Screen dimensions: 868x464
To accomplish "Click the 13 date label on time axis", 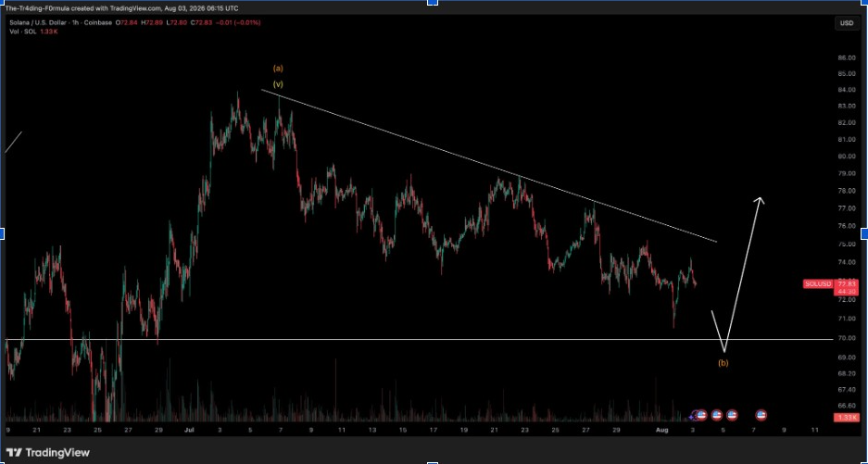I will pyautogui.click(x=372, y=430).
